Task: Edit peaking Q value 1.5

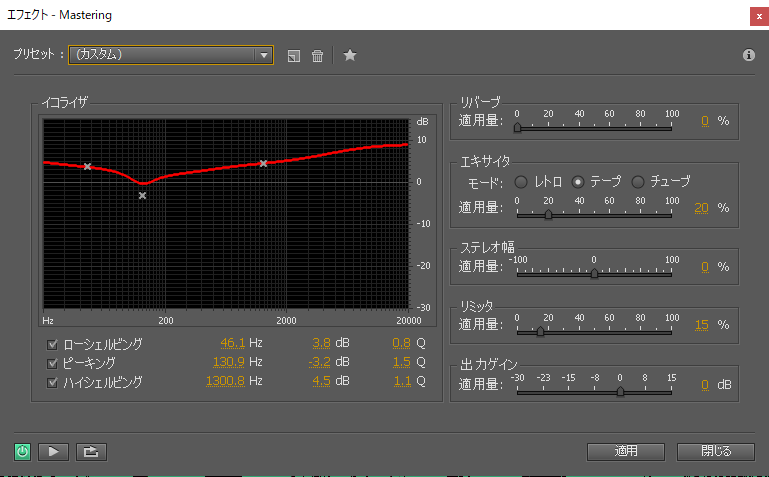Action: pyautogui.click(x=401, y=362)
